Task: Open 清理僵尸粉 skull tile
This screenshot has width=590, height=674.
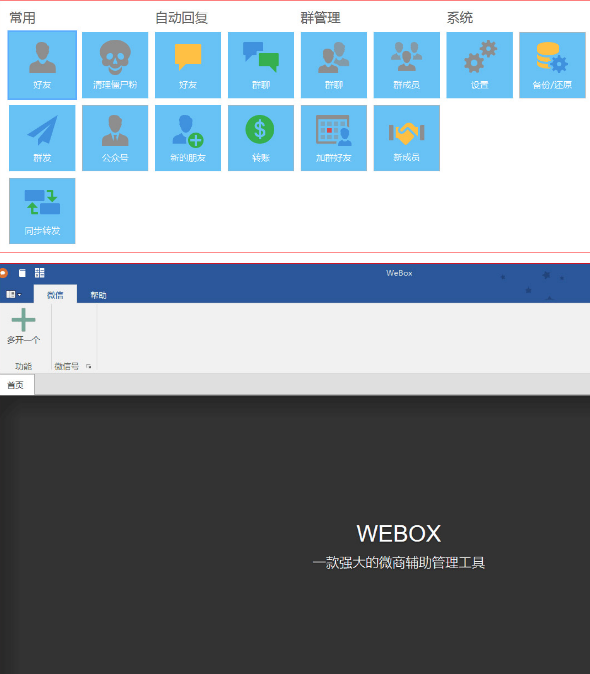Action: pyautogui.click(x=115, y=65)
